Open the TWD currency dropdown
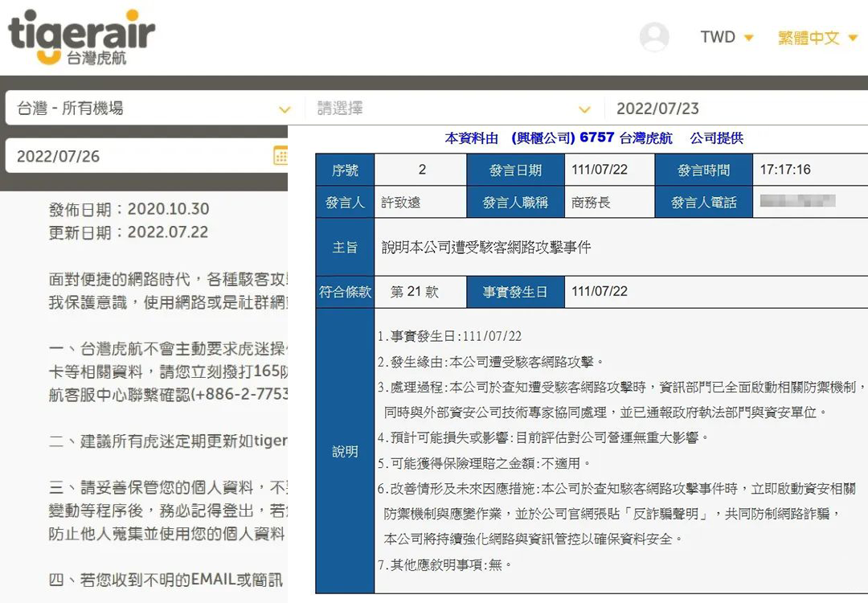The image size is (868, 603). [x=727, y=37]
